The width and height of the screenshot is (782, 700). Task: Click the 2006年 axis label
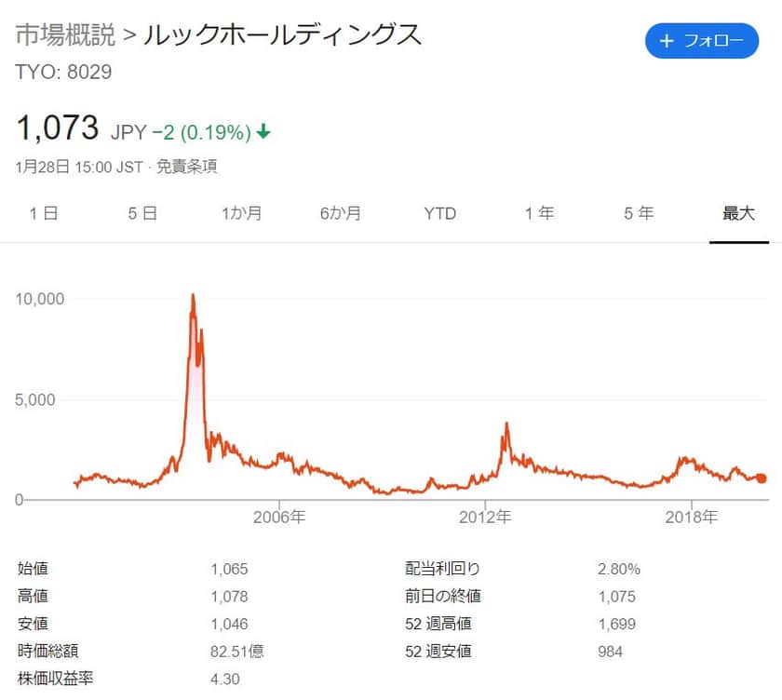tap(279, 518)
